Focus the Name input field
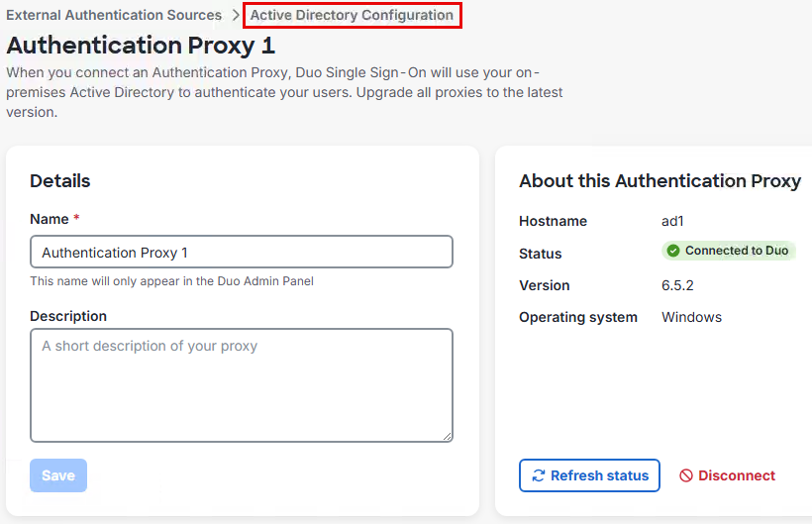 click(242, 253)
